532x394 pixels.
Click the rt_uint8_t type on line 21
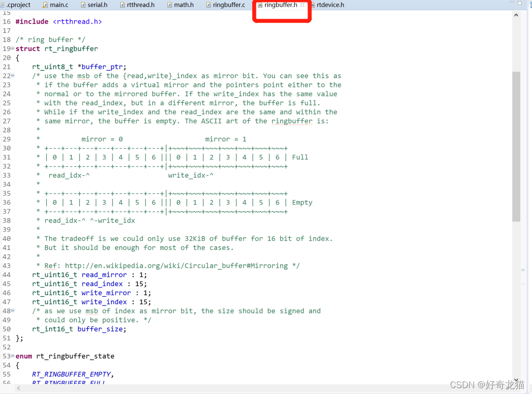53,67
